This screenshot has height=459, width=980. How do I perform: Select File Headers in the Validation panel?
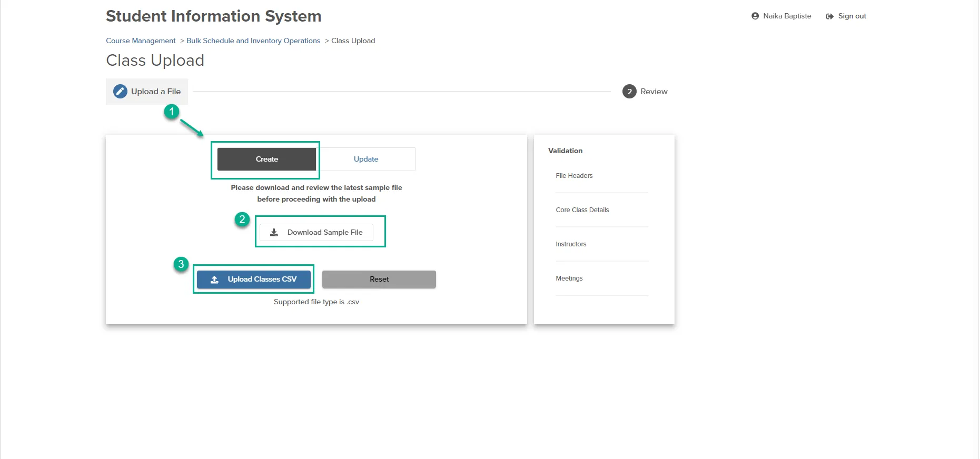pyautogui.click(x=574, y=176)
